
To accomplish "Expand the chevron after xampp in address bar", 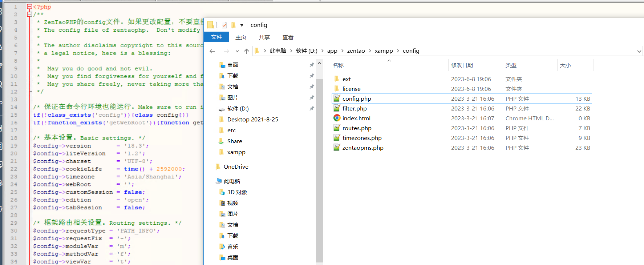I will (x=398, y=51).
